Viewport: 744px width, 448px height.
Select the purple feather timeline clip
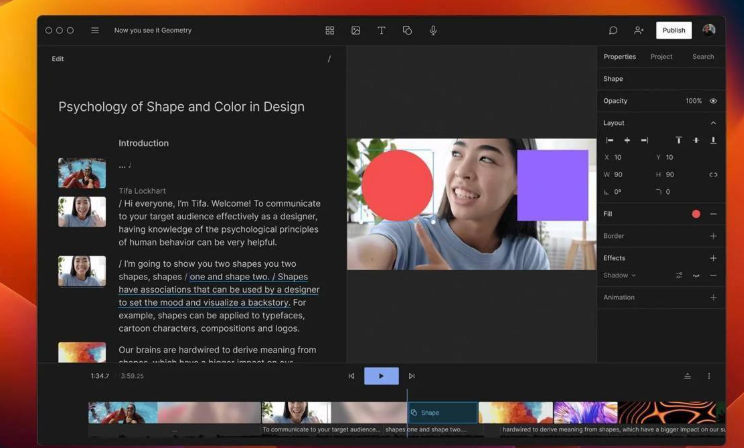click(586, 412)
